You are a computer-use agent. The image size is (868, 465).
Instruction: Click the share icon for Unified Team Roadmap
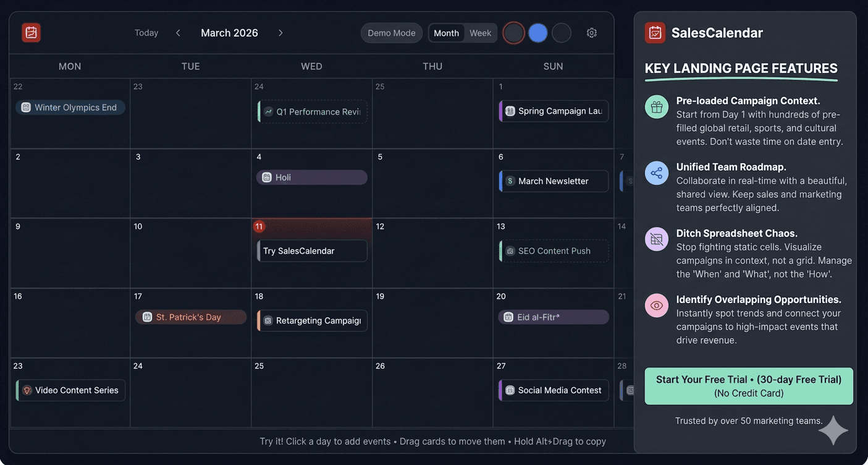tap(657, 173)
